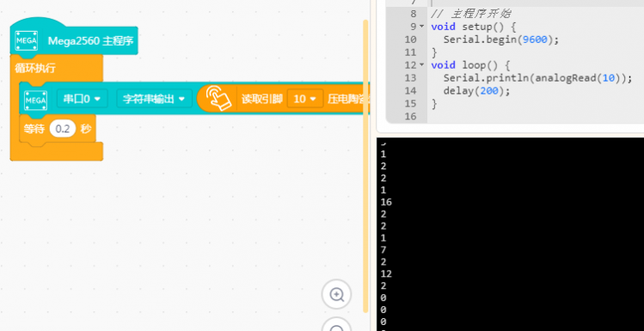The width and height of the screenshot is (644, 331).
Task: Click the 0.2 seconds wait input field
Action: 63,129
